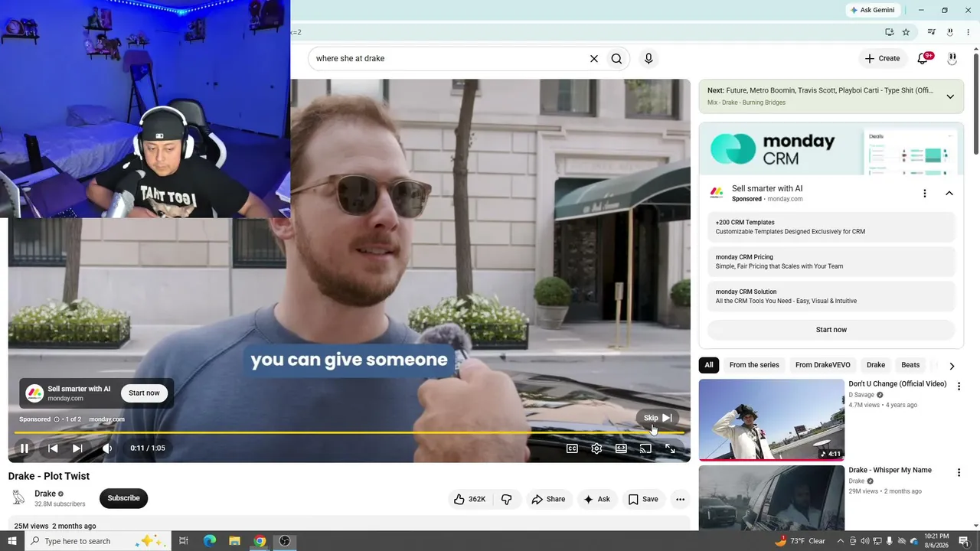Open File Explorer from taskbar
Viewport: 980px width, 551px height.
pos(234,541)
